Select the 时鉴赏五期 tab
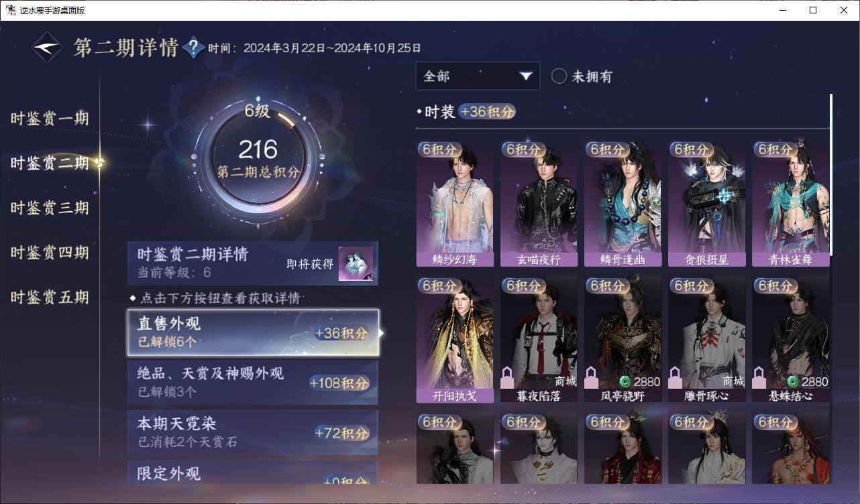860x504 pixels. pyautogui.click(x=50, y=297)
